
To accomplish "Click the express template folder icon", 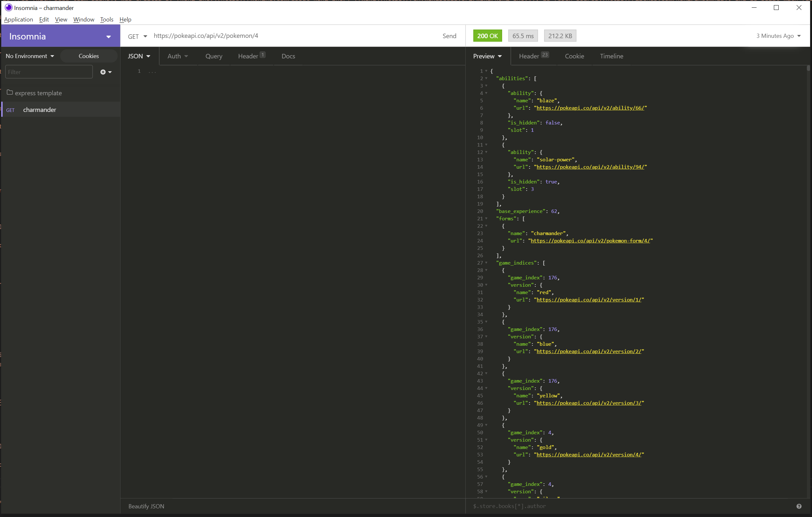I will [10, 92].
